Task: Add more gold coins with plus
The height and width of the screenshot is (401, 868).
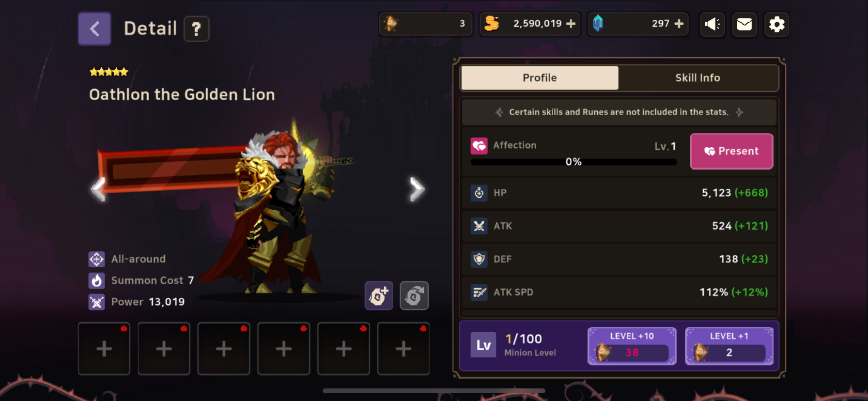Action: tap(571, 24)
